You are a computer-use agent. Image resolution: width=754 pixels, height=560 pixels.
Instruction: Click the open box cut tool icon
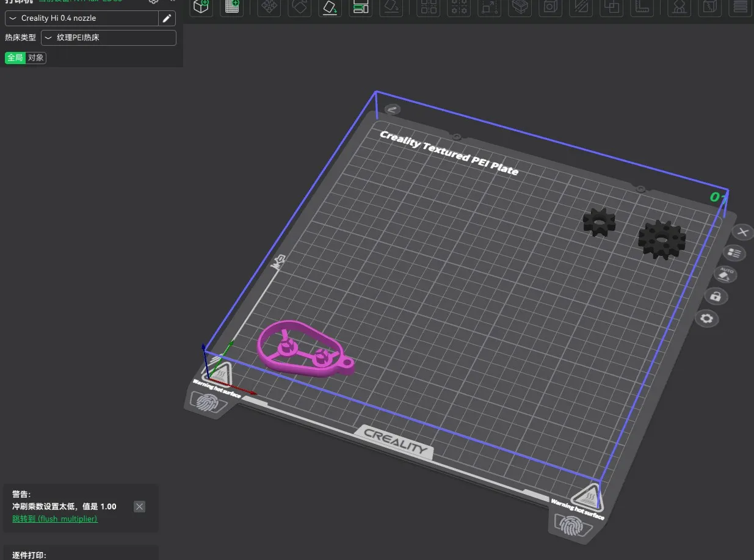click(520, 6)
